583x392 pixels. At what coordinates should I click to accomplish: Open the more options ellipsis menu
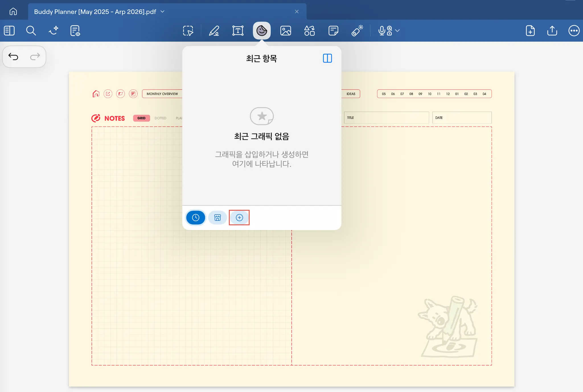coord(574,31)
